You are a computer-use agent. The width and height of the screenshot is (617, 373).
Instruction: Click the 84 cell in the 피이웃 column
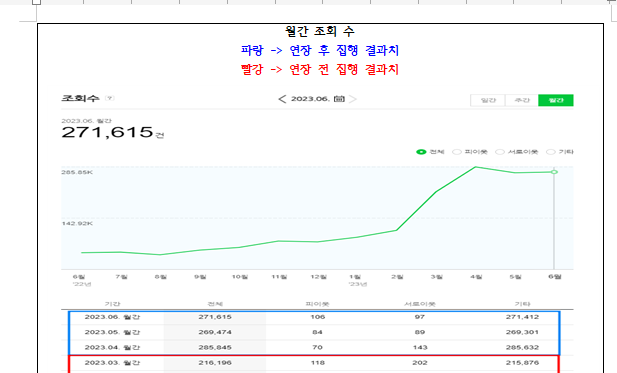coord(318,332)
